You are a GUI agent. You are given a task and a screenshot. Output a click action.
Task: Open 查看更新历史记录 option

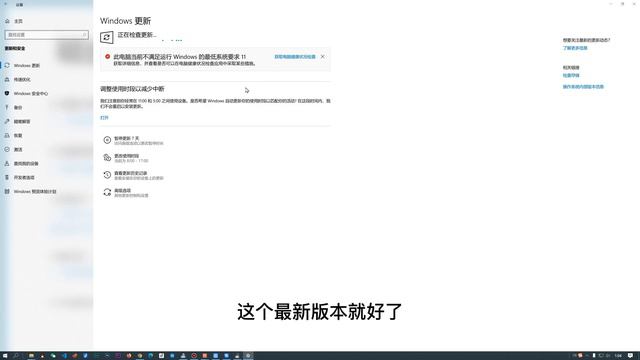[x=133, y=175]
